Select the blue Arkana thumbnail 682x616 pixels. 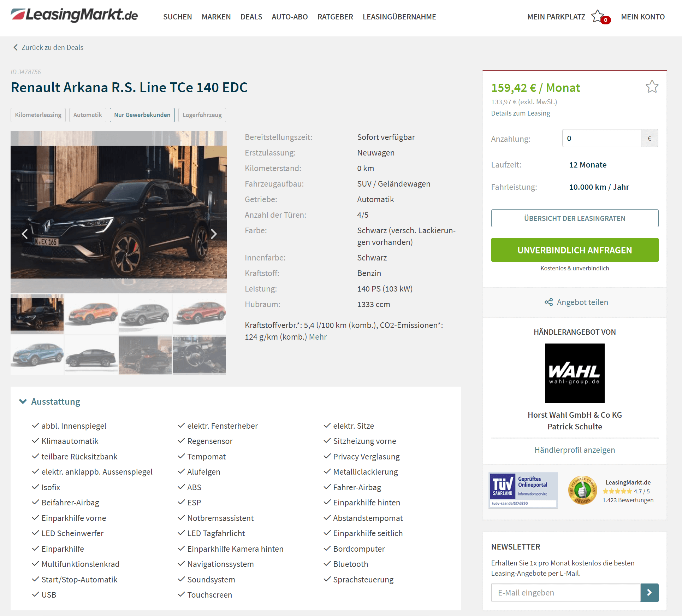(x=37, y=355)
